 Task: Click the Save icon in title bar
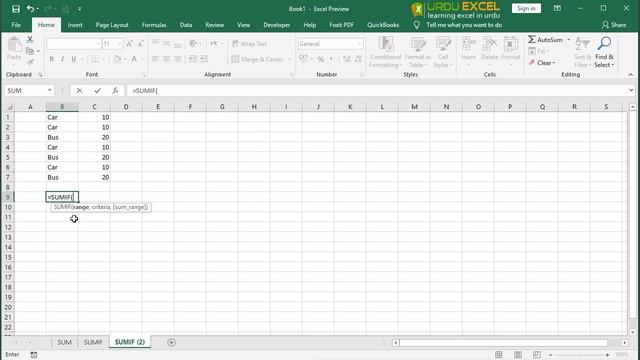[x=16, y=9]
